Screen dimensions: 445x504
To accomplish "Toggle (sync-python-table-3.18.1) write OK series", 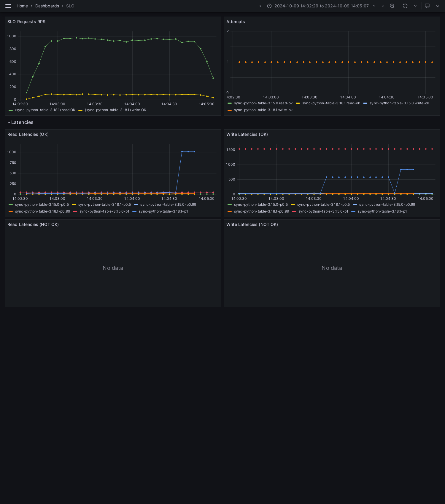I will (115, 110).
